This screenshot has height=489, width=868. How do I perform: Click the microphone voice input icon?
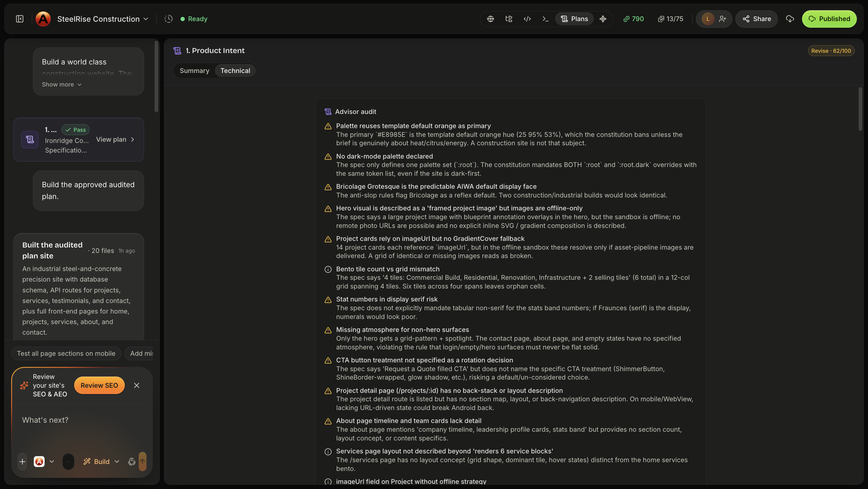(x=132, y=461)
